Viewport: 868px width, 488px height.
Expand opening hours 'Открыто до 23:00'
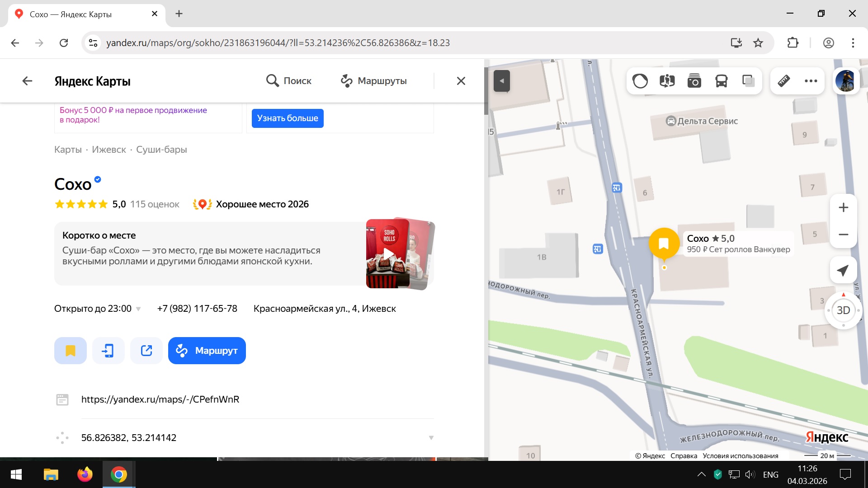(97, 309)
